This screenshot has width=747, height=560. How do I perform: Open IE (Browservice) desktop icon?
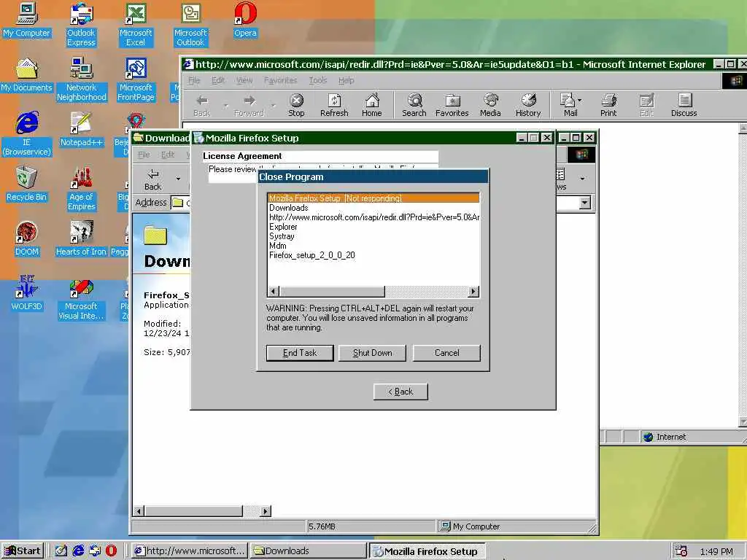coord(27,134)
